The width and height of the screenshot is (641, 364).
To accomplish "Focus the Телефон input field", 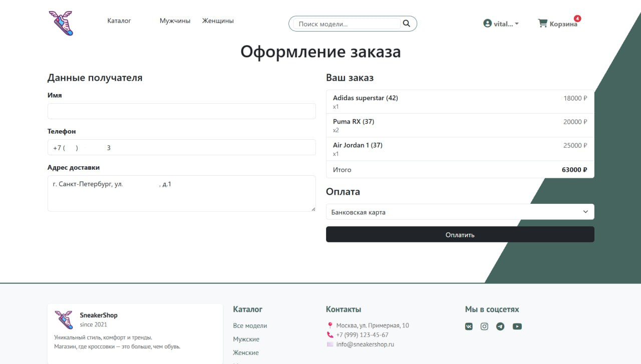I will tap(182, 147).
